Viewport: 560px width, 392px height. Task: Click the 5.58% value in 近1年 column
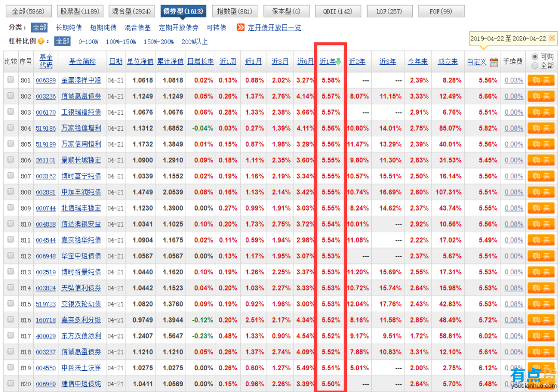[331, 80]
